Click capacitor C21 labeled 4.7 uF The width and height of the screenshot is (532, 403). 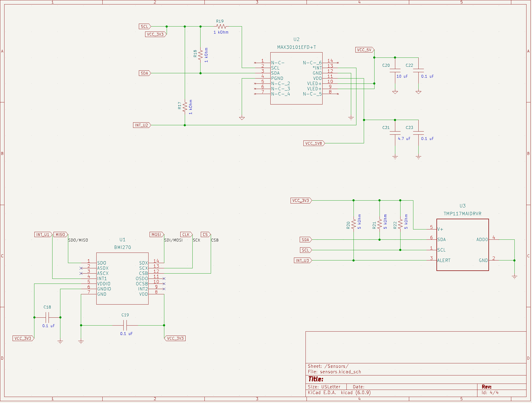click(x=395, y=133)
